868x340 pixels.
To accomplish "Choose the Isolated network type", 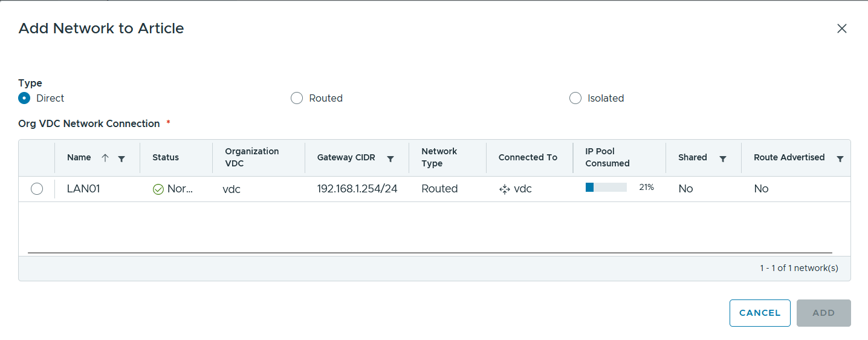I will coord(575,98).
